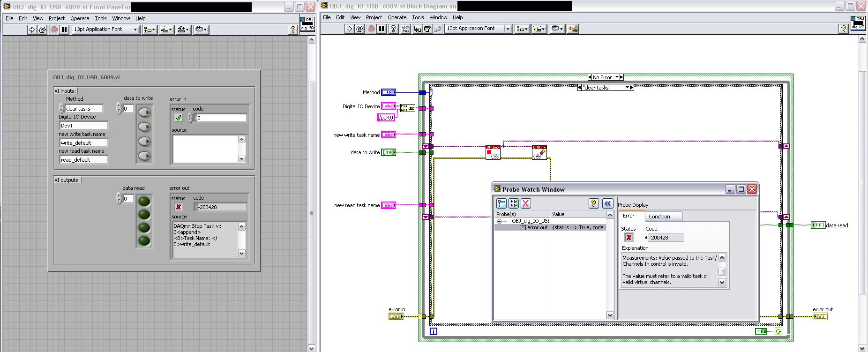Toggle the error in status checkmark
Screen dimensions: 868x352
(179, 118)
